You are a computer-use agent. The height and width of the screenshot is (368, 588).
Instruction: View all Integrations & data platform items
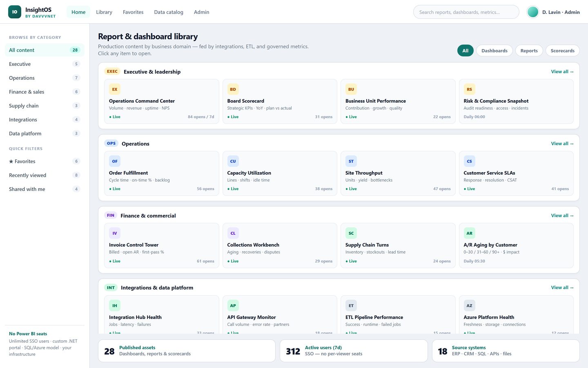562,287
